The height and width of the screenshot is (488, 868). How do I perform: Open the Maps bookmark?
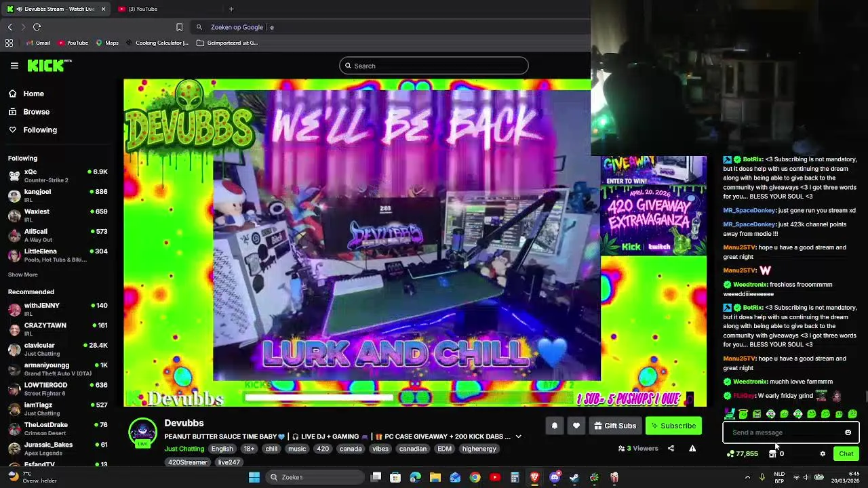(x=107, y=43)
